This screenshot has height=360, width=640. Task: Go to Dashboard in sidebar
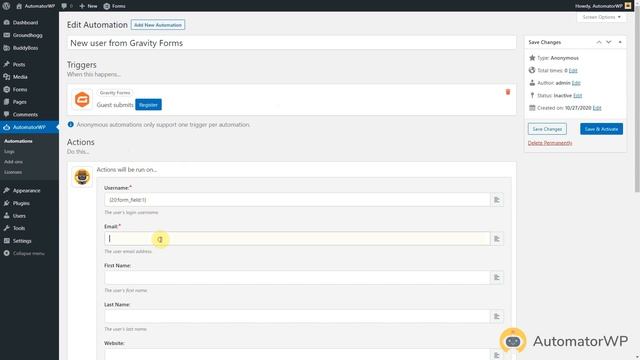[25, 22]
